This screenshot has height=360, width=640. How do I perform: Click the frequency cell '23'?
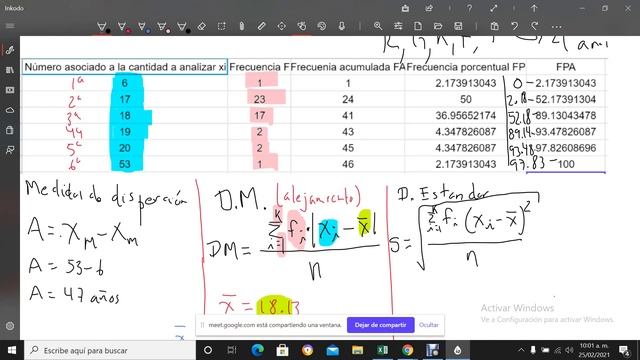(x=260, y=99)
